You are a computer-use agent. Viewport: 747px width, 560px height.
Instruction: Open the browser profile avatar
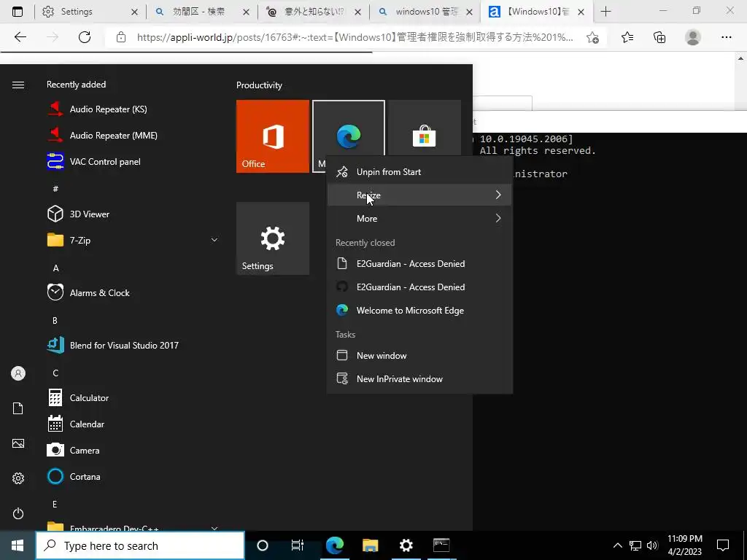click(x=693, y=37)
